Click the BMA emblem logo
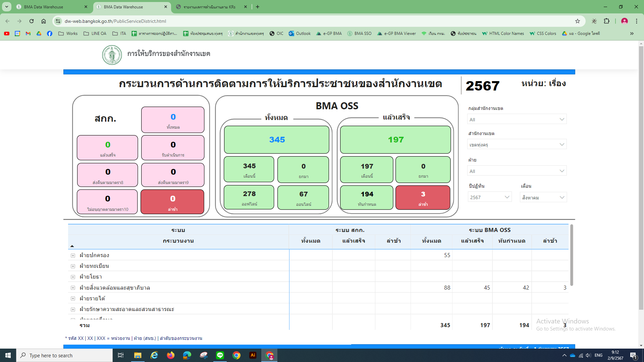 point(112,55)
